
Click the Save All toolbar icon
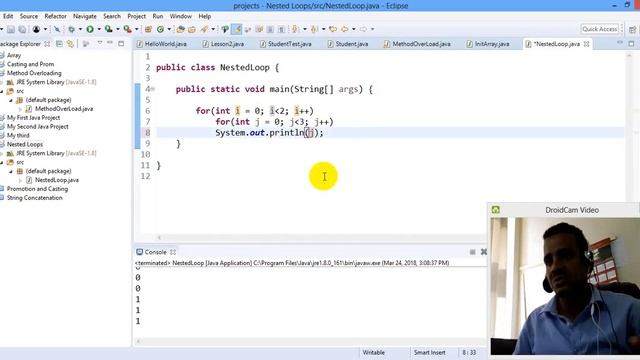point(22,29)
